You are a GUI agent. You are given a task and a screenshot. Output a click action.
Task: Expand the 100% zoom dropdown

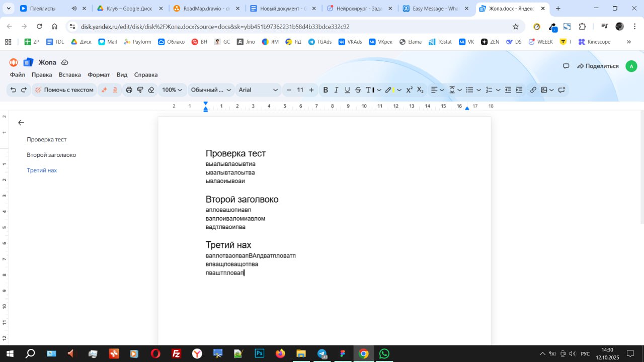[x=172, y=90]
